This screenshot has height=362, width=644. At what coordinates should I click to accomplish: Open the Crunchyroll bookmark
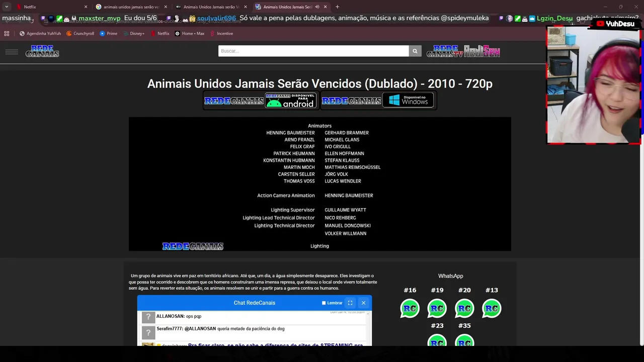click(80, 34)
